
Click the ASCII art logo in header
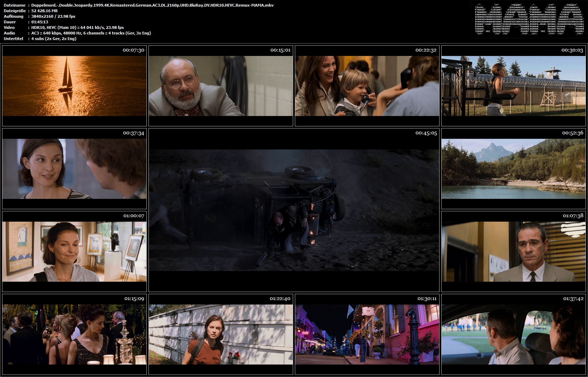[529, 19]
